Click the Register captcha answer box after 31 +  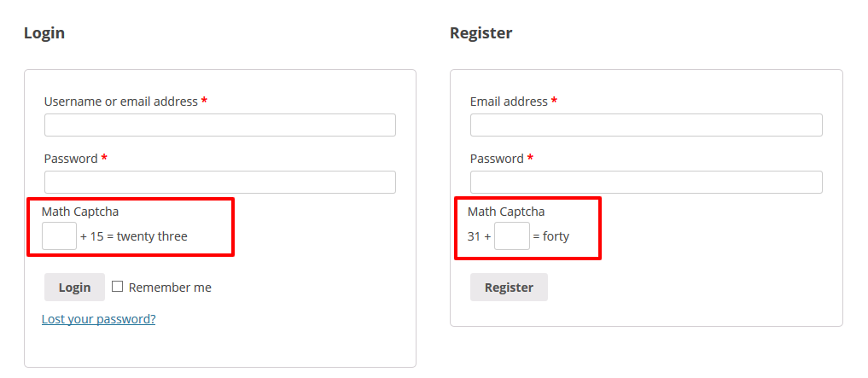tap(511, 236)
